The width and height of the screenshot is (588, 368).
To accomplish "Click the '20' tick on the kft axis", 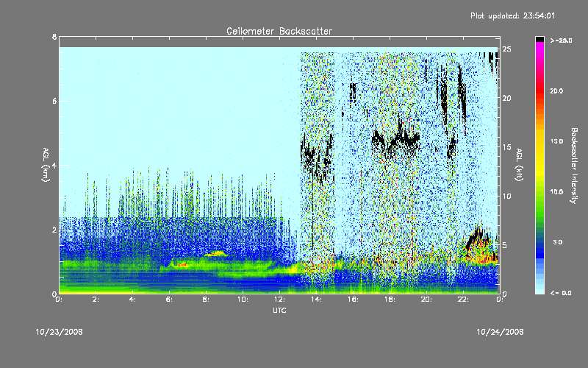I will [507, 98].
